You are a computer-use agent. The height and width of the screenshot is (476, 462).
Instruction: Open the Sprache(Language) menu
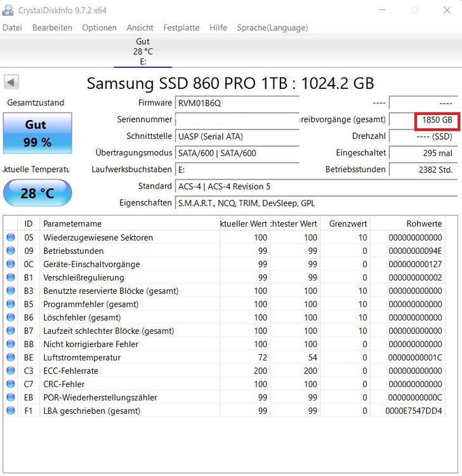click(x=272, y=28)
